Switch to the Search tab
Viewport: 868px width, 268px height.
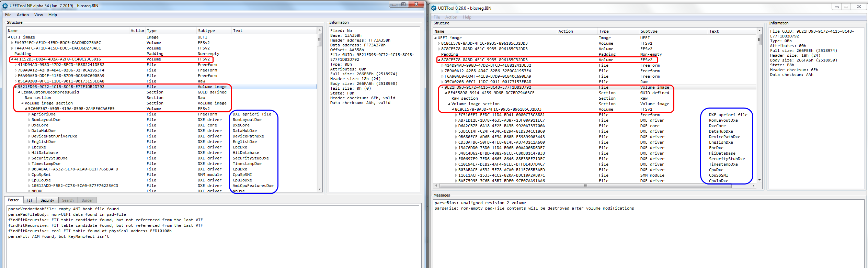(x=68, y=200)
